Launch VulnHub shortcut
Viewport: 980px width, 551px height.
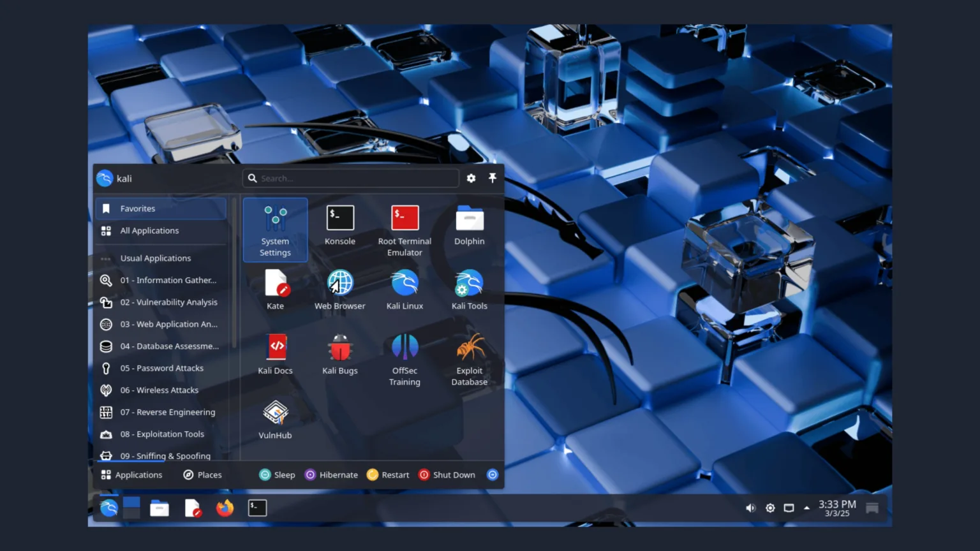click(276, 419)
